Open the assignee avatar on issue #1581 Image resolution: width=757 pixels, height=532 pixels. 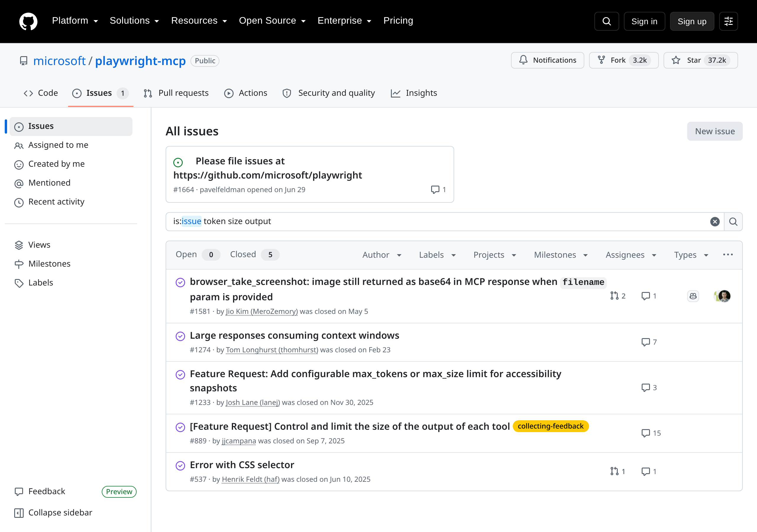coord(724,296)
